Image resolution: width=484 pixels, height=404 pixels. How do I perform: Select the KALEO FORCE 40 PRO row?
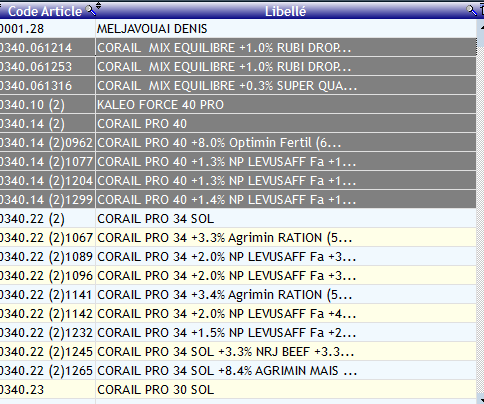(x=238, y=105)
